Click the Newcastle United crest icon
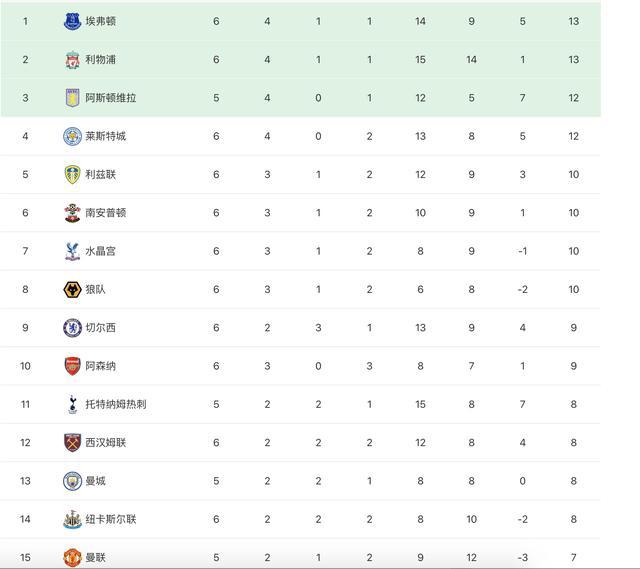The image size is (640, 569). click(x=73, y=519)
